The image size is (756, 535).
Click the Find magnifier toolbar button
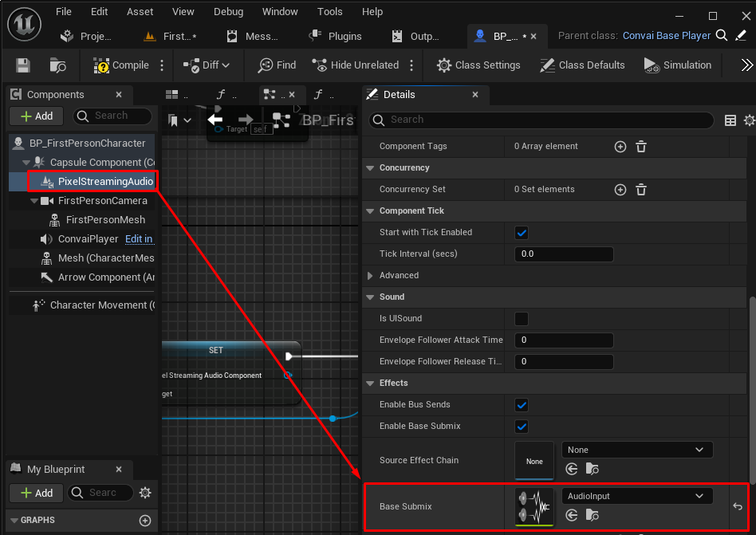coord(277,65)
